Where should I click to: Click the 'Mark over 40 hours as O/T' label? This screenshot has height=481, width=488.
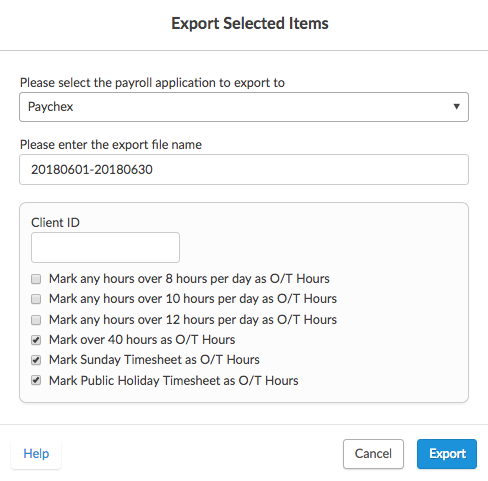pyautogui.click(x=142, y=340)
